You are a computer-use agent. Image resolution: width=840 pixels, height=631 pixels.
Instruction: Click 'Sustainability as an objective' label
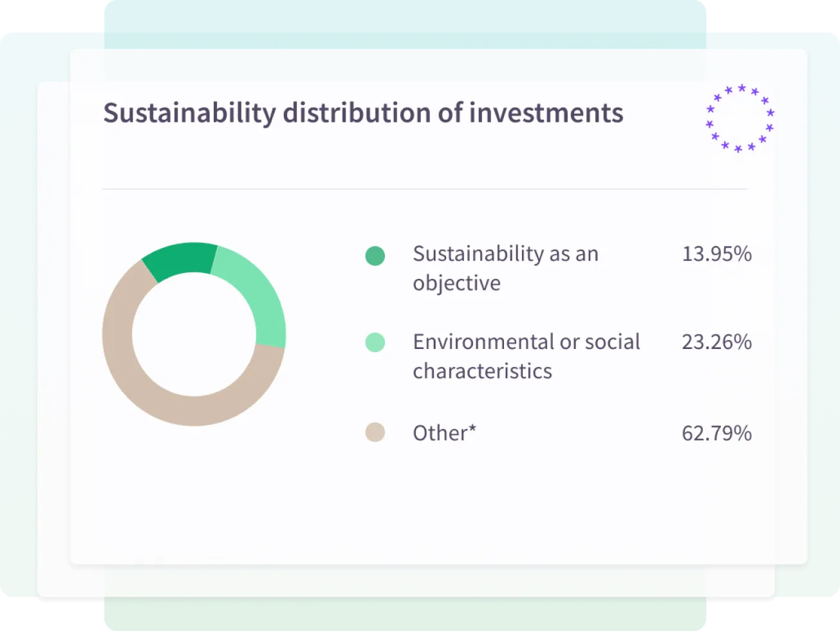pyautogui.click(x=506, y=268)
